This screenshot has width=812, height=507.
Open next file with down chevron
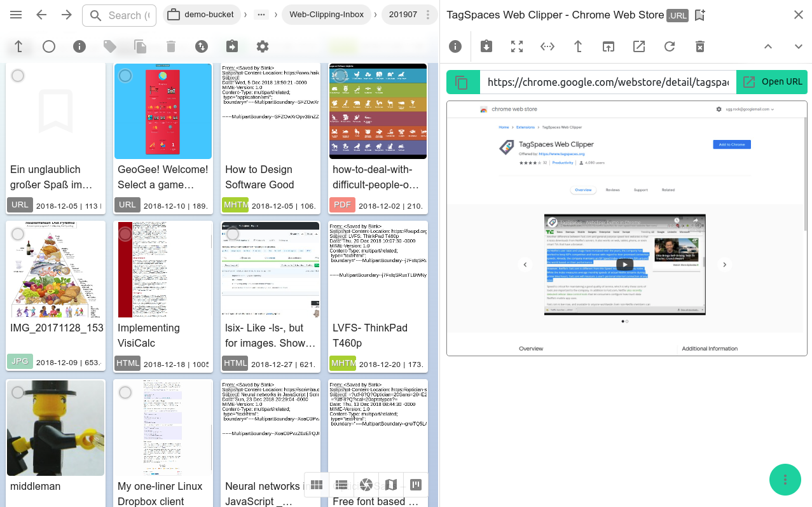(799, 46)
